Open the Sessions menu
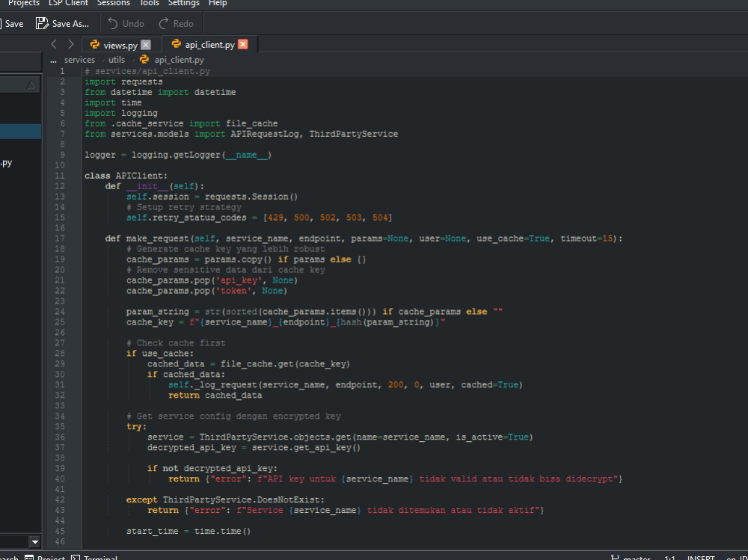Viewport: 748px width, 560px height. (114, 3)
